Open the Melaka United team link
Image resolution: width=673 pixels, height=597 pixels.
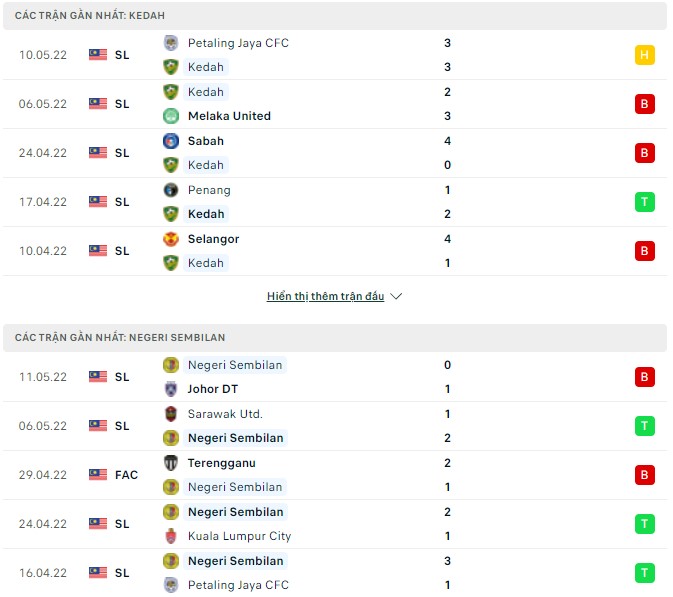click(x=229, y=116)
